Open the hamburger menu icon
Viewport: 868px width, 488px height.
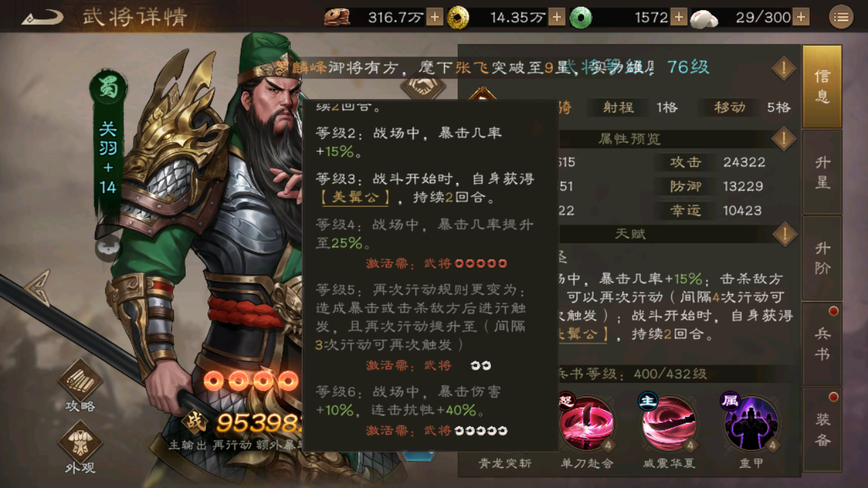pyautogui.click(x=841, y=17)
